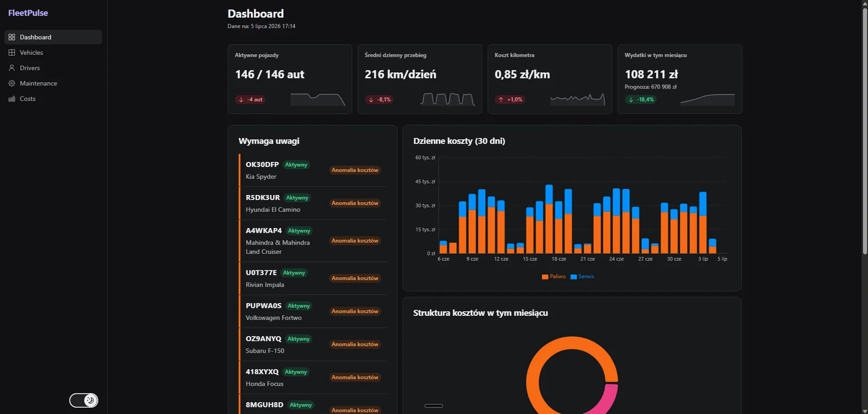Toggle the dark mode switch
Image resolution: width=868 pixels, height=414 pixels.
coord(84,400)
